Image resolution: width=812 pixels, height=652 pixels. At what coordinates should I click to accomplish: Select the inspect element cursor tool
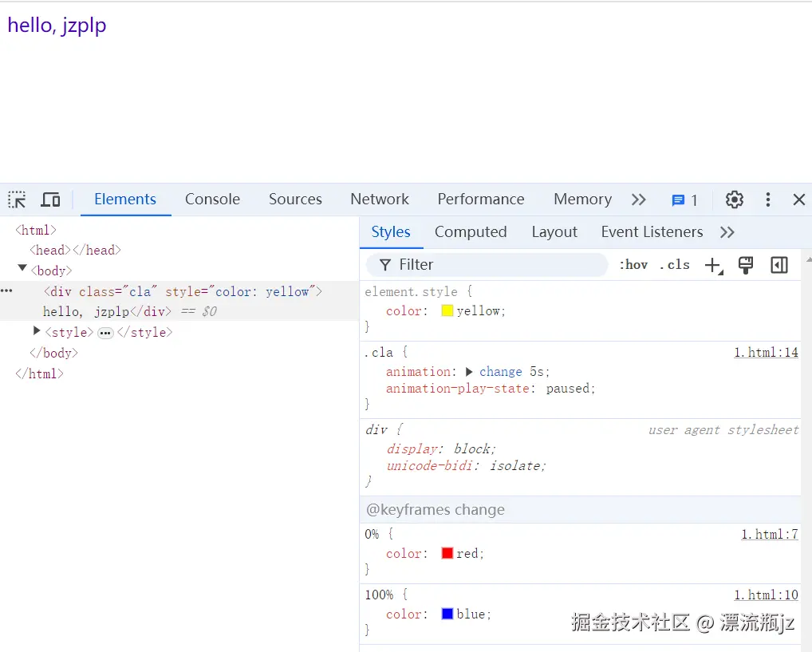pyautogui.click(x=16, y=200)
